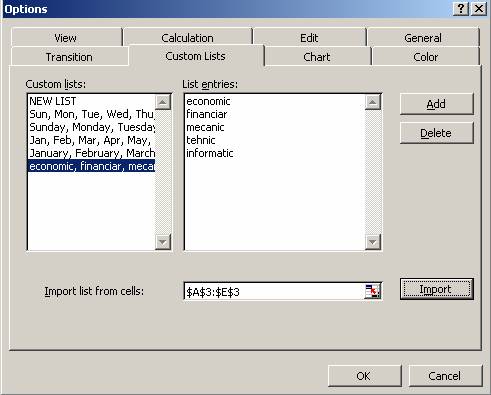Open the Color tab
The width and height of the screenshot is (491, 395).
[x=426, y=57]
